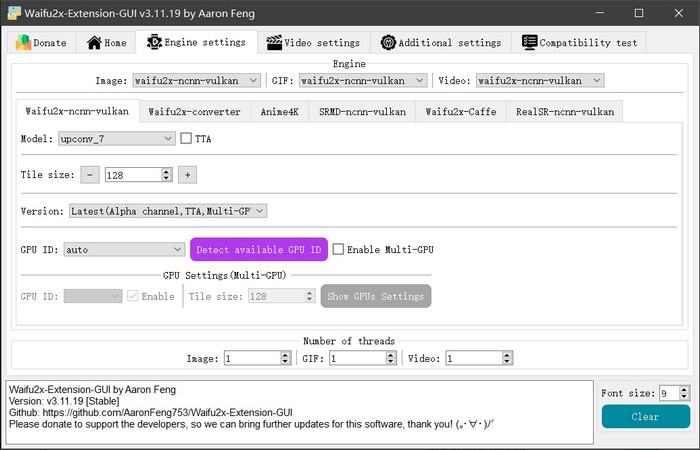Click the GIF threads number field
This screenshot has height=450, width=700.
[x=358, y=358]
